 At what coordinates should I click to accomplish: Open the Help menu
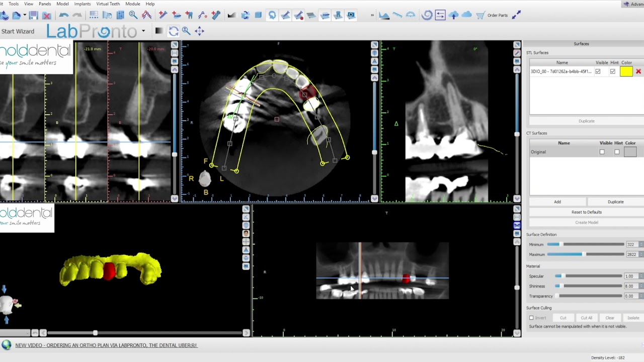[x=150, y=4]
